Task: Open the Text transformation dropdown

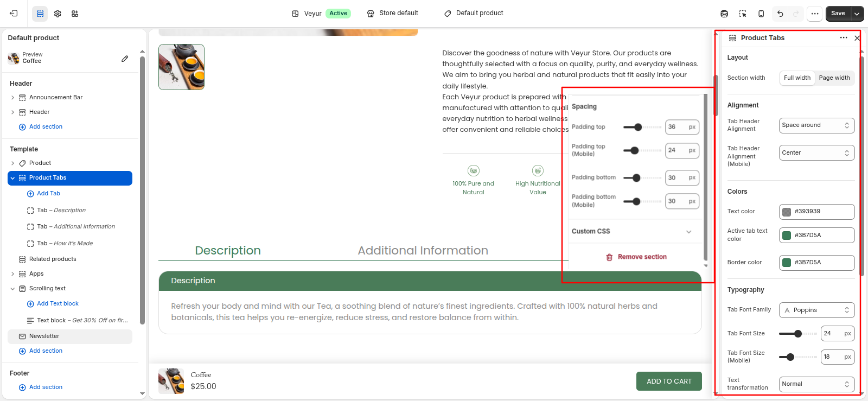Action: tap(816, 384)
